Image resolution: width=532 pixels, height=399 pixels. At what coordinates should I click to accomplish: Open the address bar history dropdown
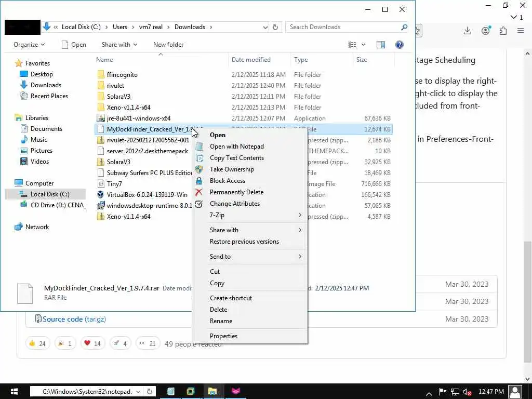[265, 27]
